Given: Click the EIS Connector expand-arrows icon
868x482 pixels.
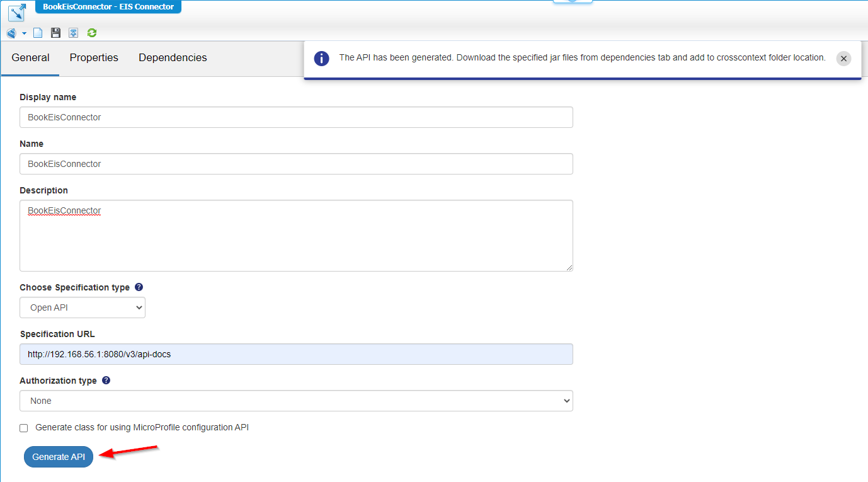Looking at the screenshot, I should 17,12.
